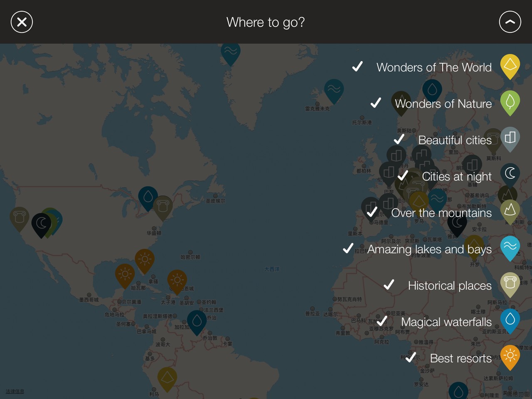Tap the orange Best resorts sun icon

point(510,357)
